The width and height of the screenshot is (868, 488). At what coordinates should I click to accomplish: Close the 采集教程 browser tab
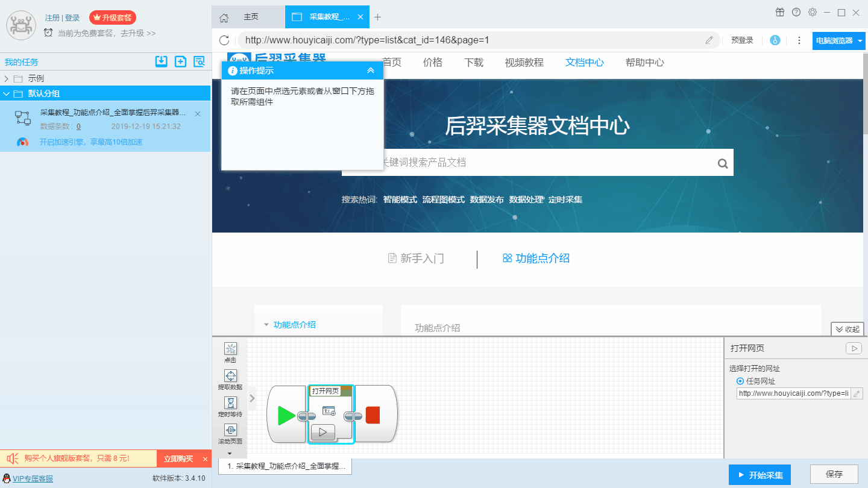coord(360,17)
